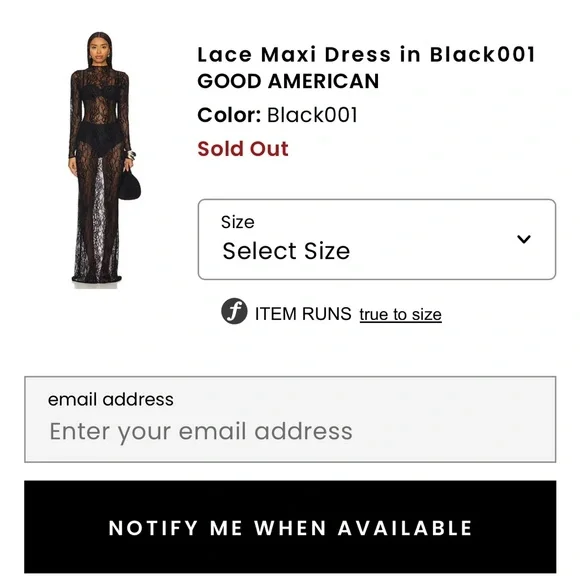
Task: Click the Black001 color value text
Action: 312,115
